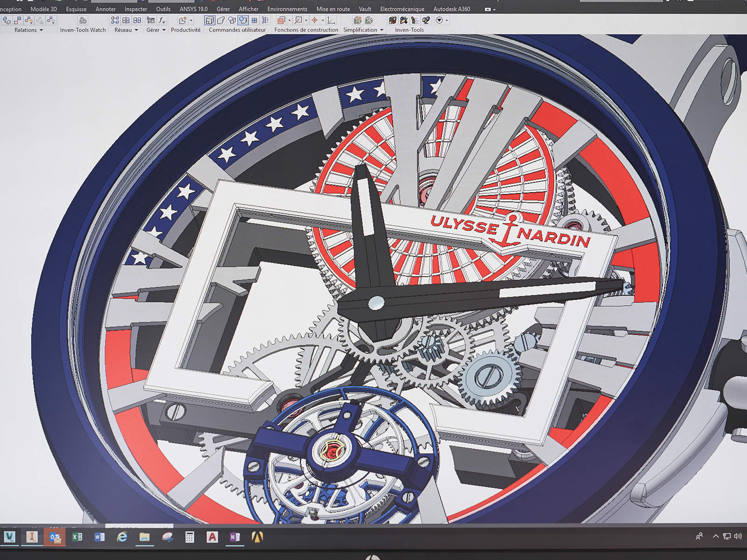Open Excel from the taskbar

click(77, 537)
